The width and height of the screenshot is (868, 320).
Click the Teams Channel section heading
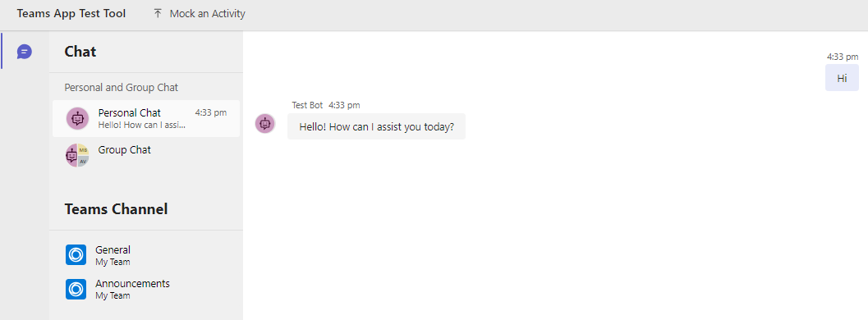tap(117, 209)
